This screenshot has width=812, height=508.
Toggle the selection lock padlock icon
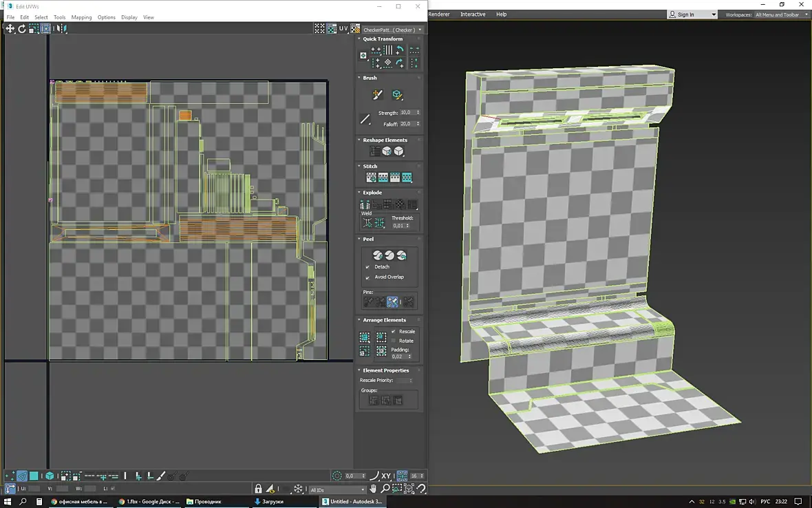pos(258,489)
